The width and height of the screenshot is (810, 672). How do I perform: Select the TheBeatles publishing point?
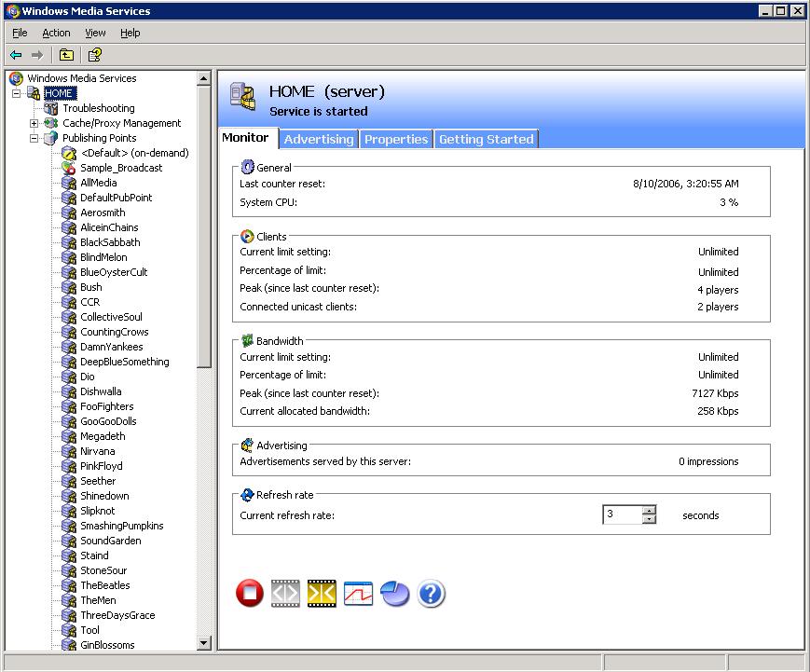[105, 585]
